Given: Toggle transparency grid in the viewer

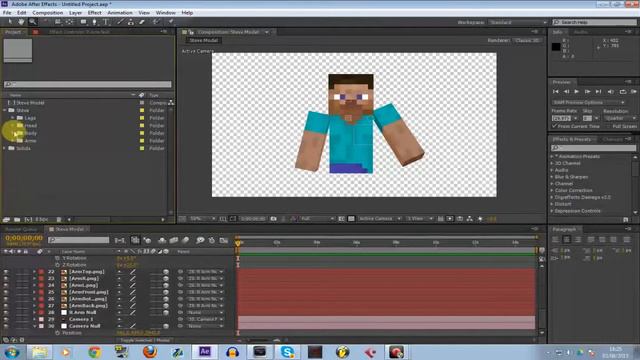Looking at the screenshot, I should click(351, 219).
